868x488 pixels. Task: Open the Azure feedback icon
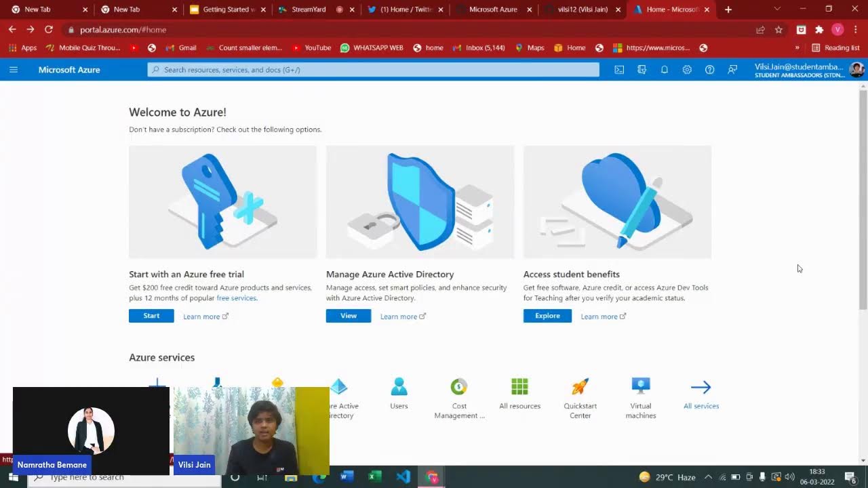pyautogui.click(x=732, y=70)
